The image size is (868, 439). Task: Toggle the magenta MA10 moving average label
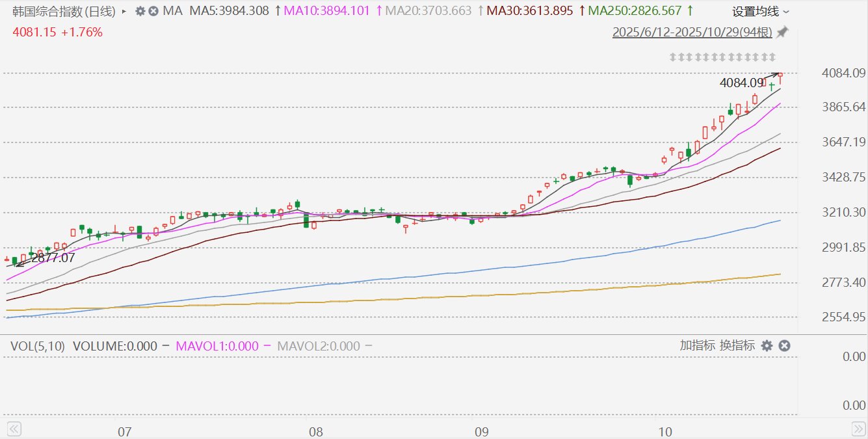tap(328, 11)
